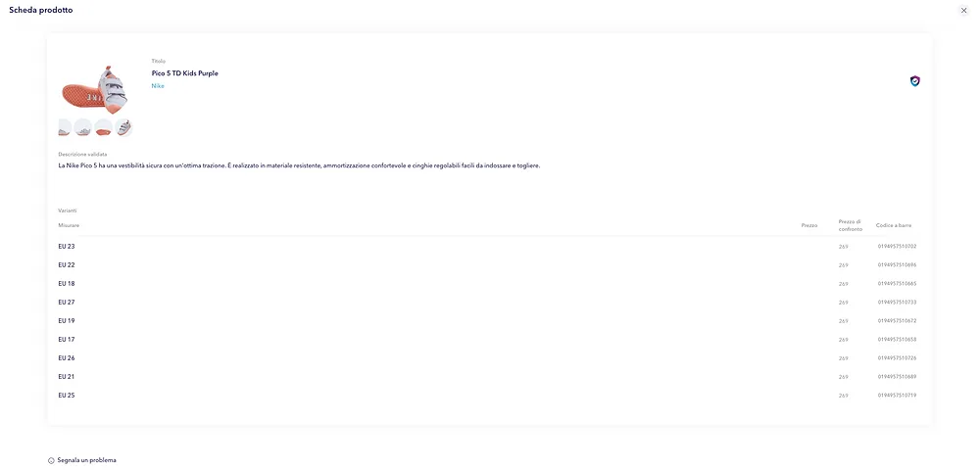Click the Titolo field label

tap(158, 61)
